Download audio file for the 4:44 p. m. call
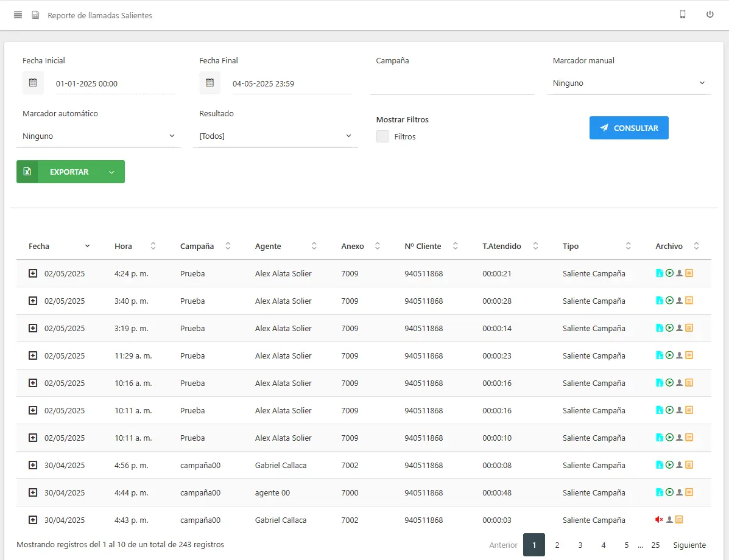Viewport: 729px width, 560px height. tap(659, 492)
